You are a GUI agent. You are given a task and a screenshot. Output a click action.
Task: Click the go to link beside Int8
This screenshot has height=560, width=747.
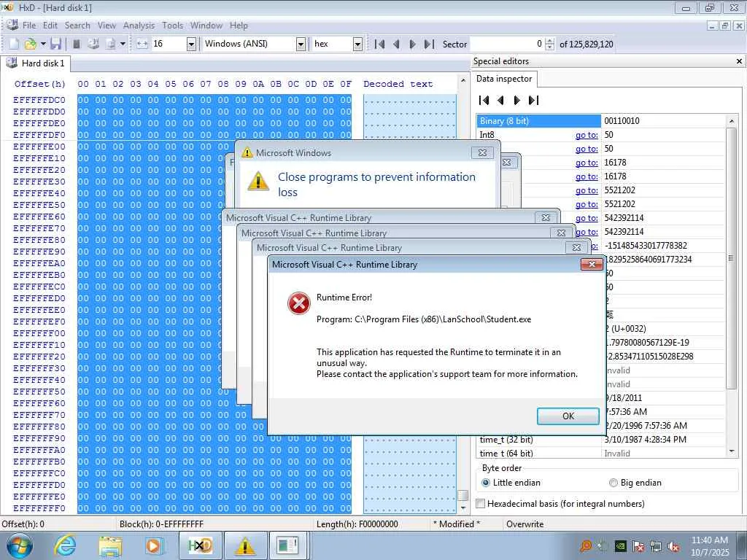587,135
